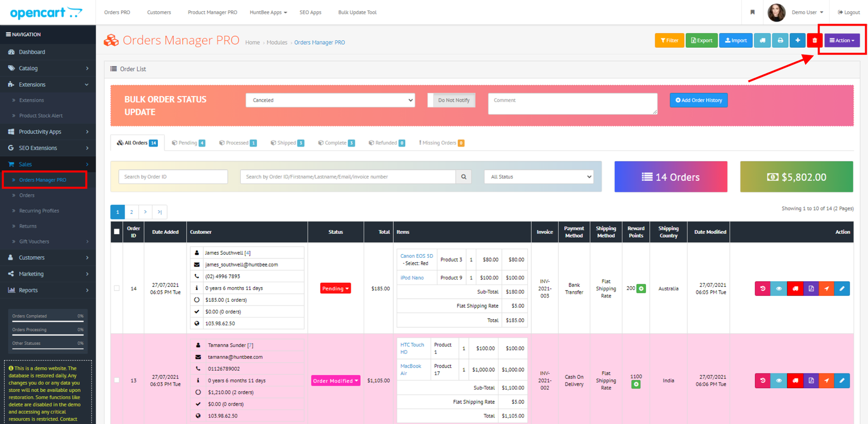Click the blue plus add order button
868x424 pixels.
(x=797, y=40)
